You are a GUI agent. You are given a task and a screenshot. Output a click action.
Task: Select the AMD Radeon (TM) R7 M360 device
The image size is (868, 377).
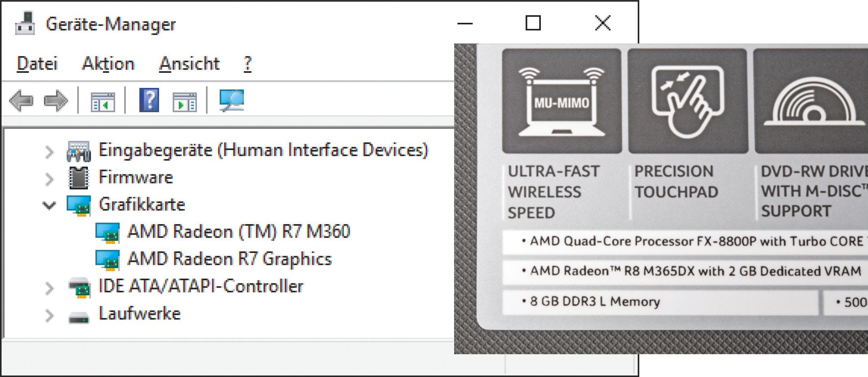point(238,232)
